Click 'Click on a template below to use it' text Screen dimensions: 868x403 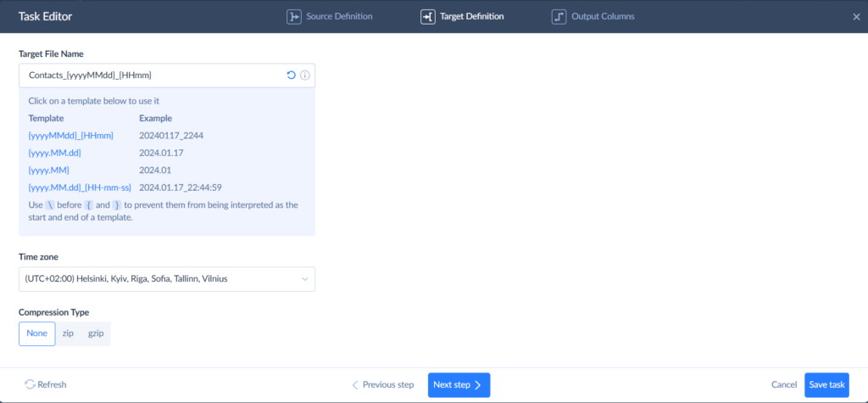(x=94, y=101)
